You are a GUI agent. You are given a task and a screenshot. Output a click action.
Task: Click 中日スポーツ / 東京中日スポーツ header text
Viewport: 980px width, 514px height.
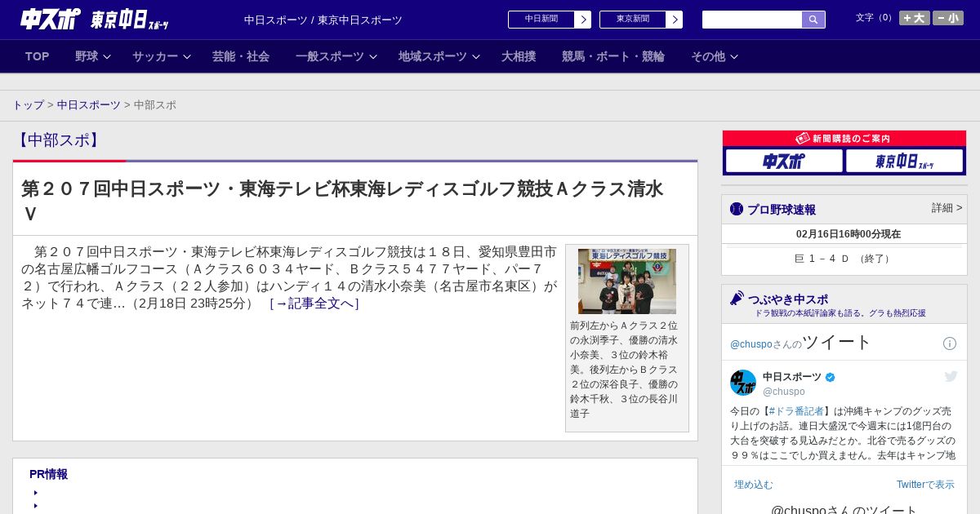tap(323, 20)
